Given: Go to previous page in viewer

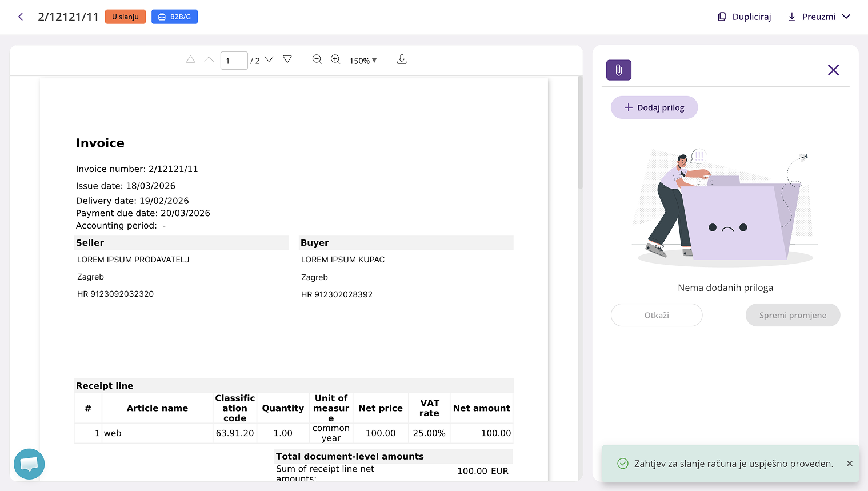Looking at the screenshot, I should point(209,59).
